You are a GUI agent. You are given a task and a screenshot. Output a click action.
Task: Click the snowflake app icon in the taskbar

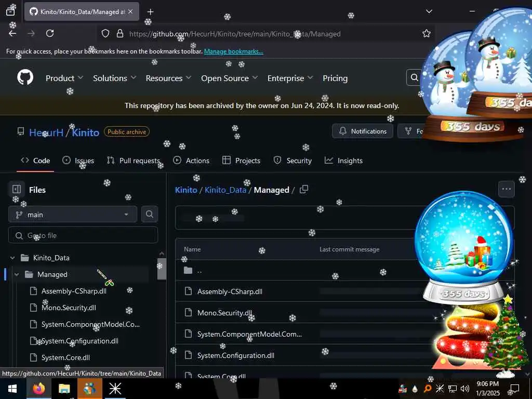115,389
